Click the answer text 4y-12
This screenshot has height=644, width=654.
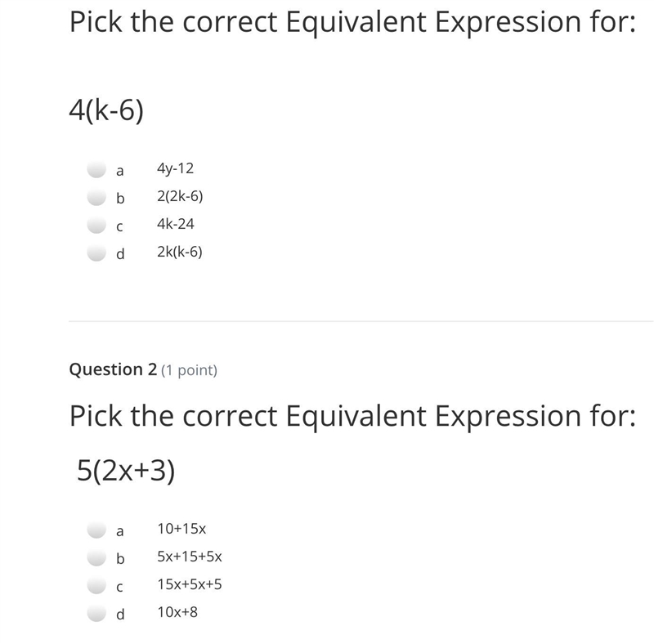(175, 168)
